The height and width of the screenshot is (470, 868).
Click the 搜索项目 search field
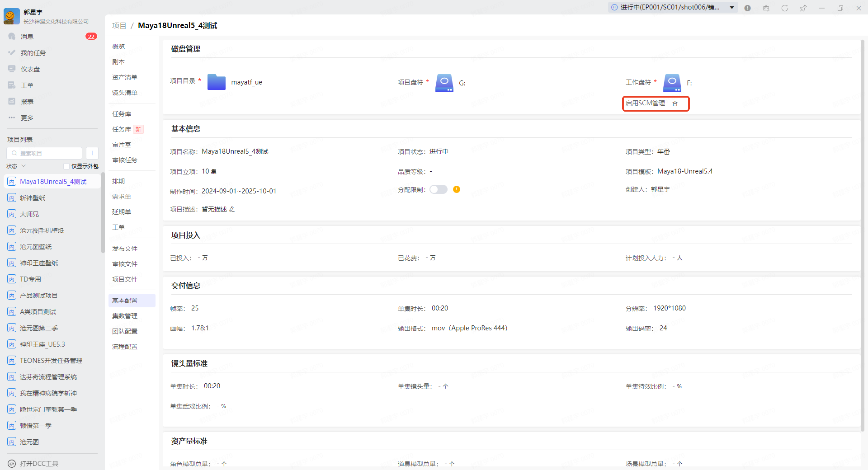coord(44,153)
